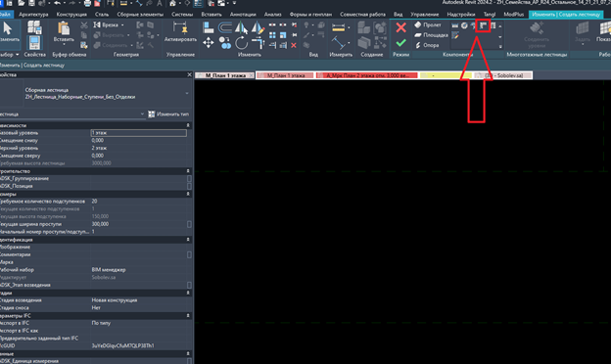This screenshot has width=611, height=364.
Task: Click the Требуемое количество подступенков value 20
Action: pos(138,202)
